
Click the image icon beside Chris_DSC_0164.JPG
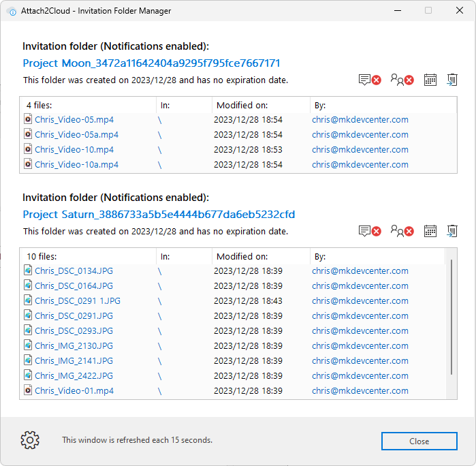point(28,285)
